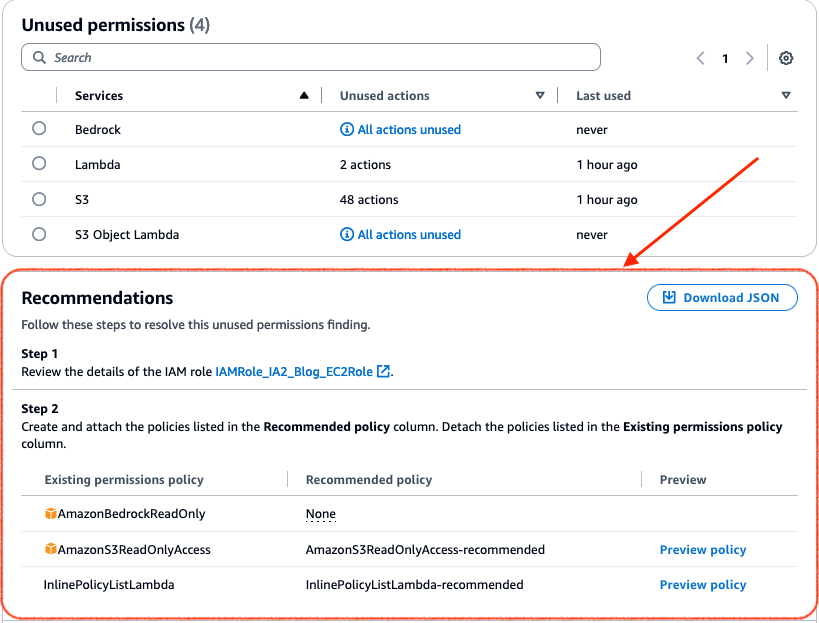819x623 pixels.
Task: Click the AWS managed policy icon beside AmazonBedrockReadOnly
Action: click(x=49, y=514)
